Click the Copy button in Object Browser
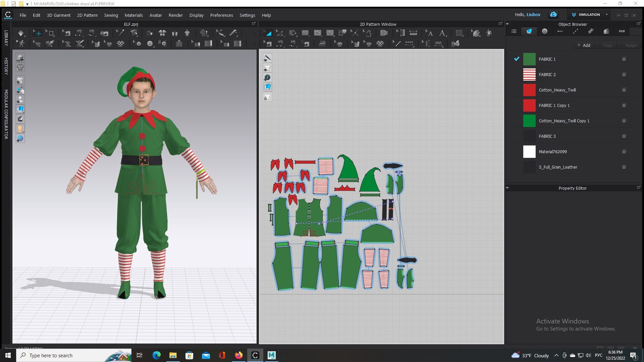Image resolution: width=644 pixels, height=362 pixels. (x=607, y=45)
